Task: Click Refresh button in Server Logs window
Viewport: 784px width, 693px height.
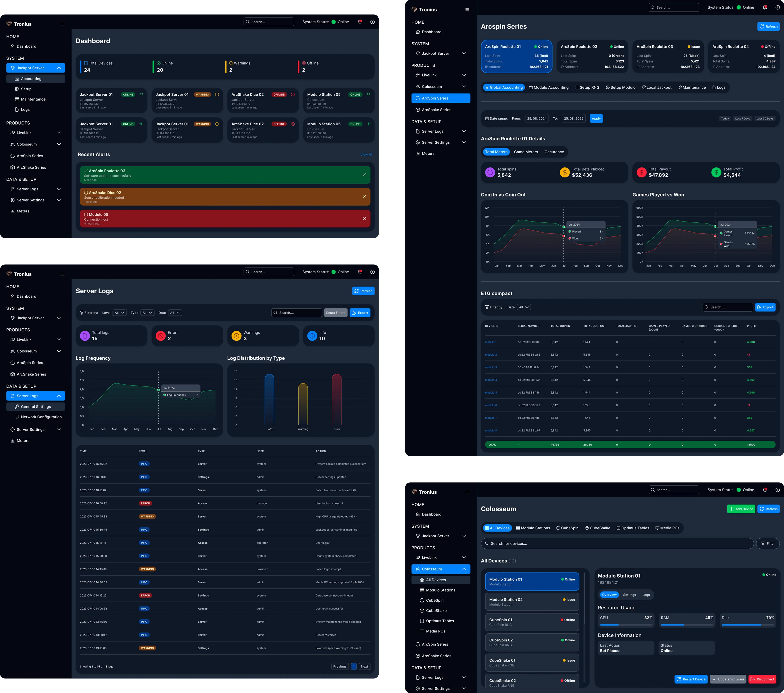Action: click(x=363, y=291)
